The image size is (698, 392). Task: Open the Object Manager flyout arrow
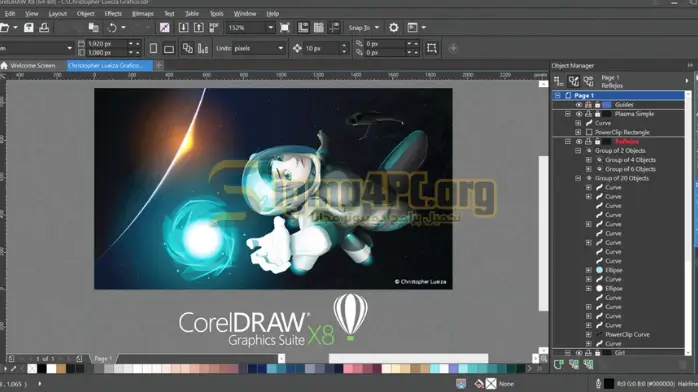tap(687, 81)
